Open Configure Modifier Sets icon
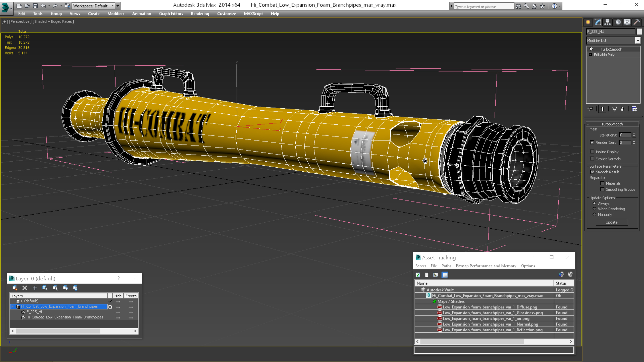The image size is (644, 362). [x=634, y=109]
